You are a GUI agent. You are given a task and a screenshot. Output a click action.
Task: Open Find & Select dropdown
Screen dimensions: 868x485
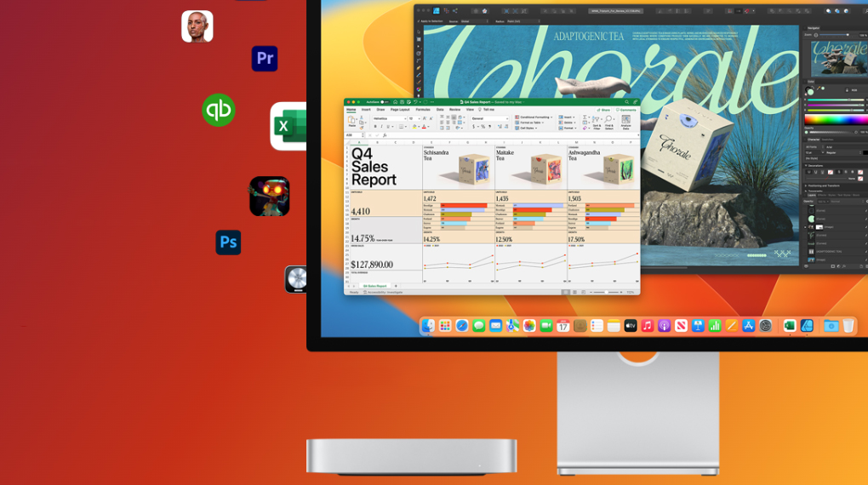[x=608, y=123]
